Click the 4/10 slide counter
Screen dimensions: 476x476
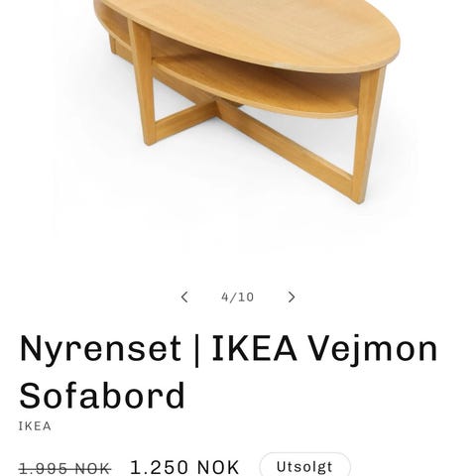click(238, 297)
